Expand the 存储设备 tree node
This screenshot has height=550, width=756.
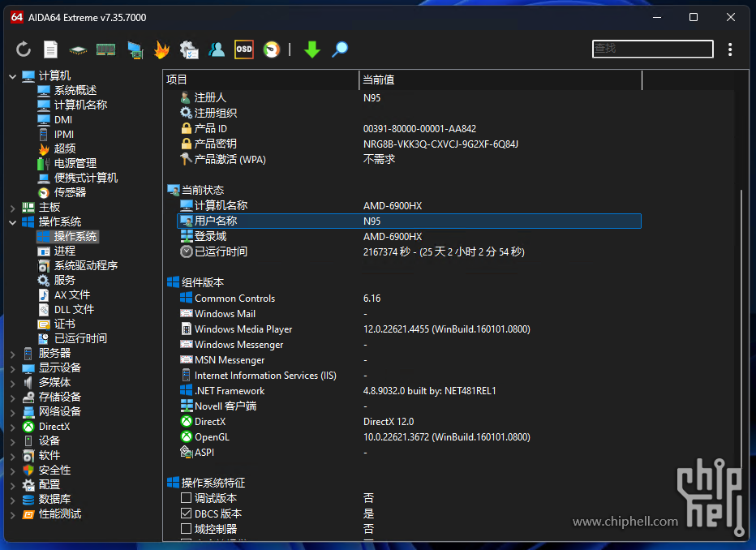pyautogui.click(x=12, y=397)
